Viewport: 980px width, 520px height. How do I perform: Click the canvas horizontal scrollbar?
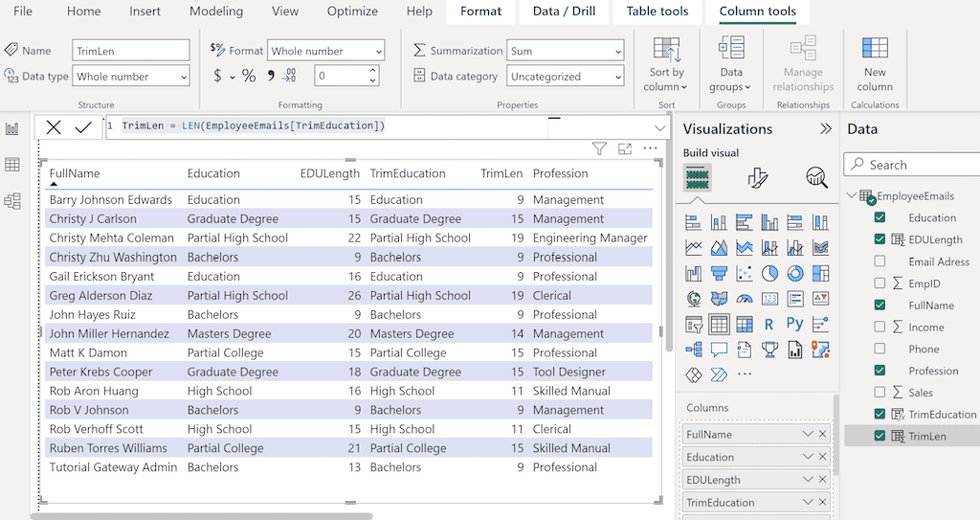(x=201, y=516)
